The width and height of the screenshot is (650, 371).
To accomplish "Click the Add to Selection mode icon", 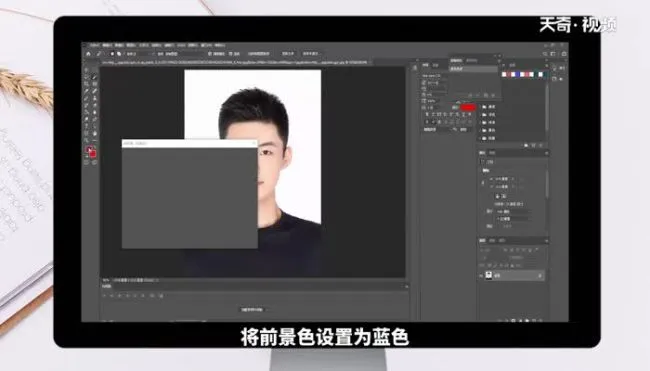I will tap(119, 54).
